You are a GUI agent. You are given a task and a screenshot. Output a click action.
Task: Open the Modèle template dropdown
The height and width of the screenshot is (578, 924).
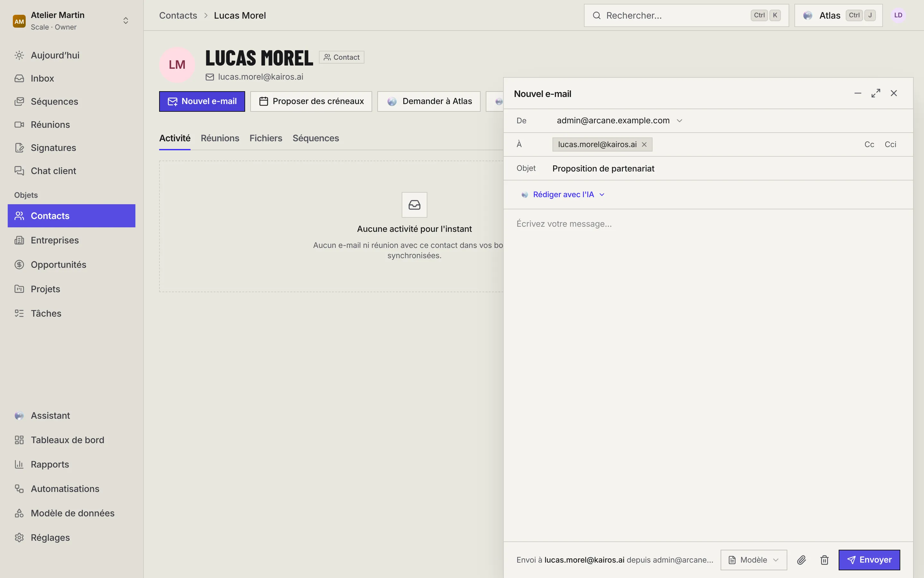(x=753, y=560)
